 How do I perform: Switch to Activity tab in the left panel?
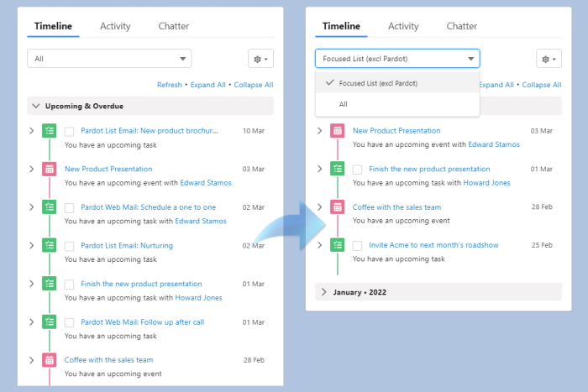(x=115, y=26)
